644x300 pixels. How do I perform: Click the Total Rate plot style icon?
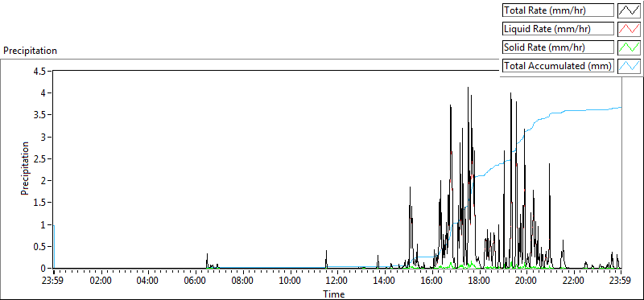[630, 10]
